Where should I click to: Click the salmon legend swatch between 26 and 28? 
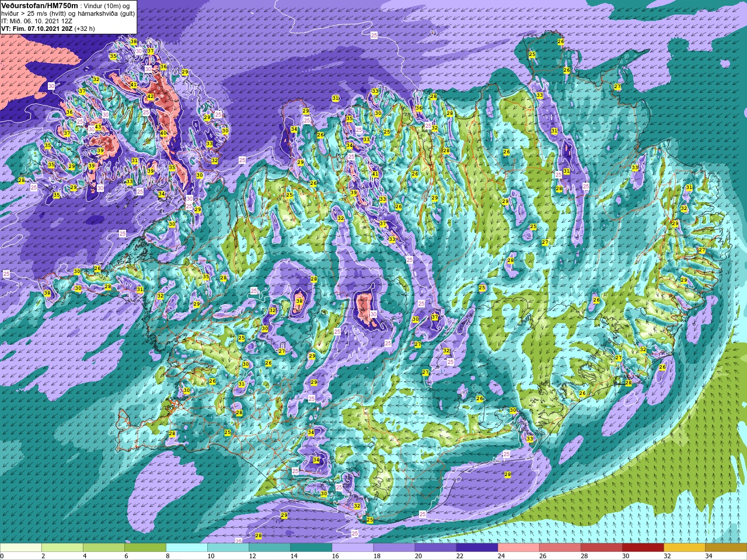560,548
